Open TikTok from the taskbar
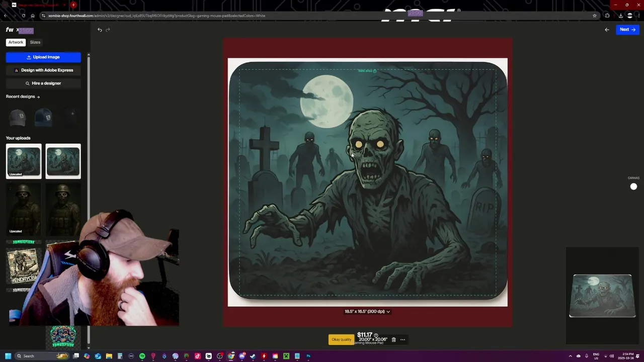 tap(198, 356)
